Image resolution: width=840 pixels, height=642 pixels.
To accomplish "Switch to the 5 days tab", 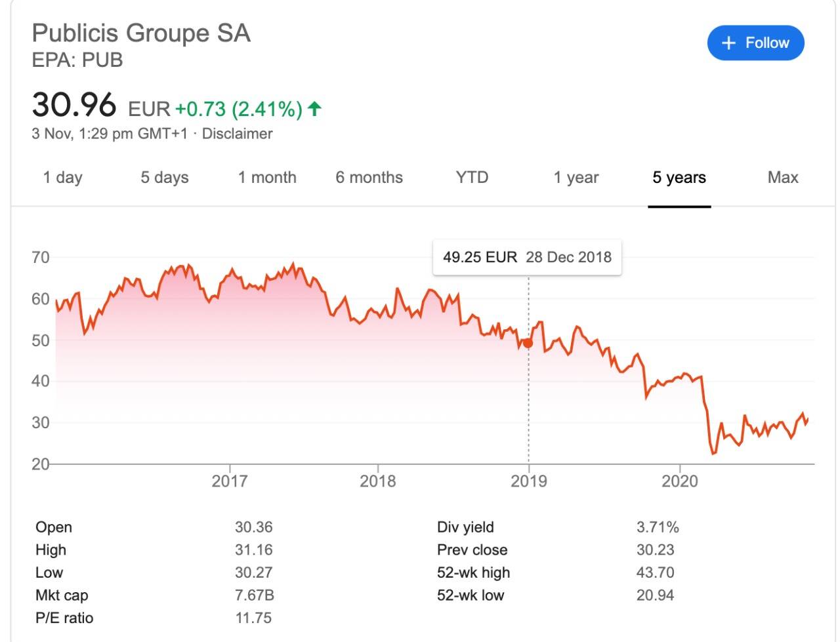I will point(165,178).
